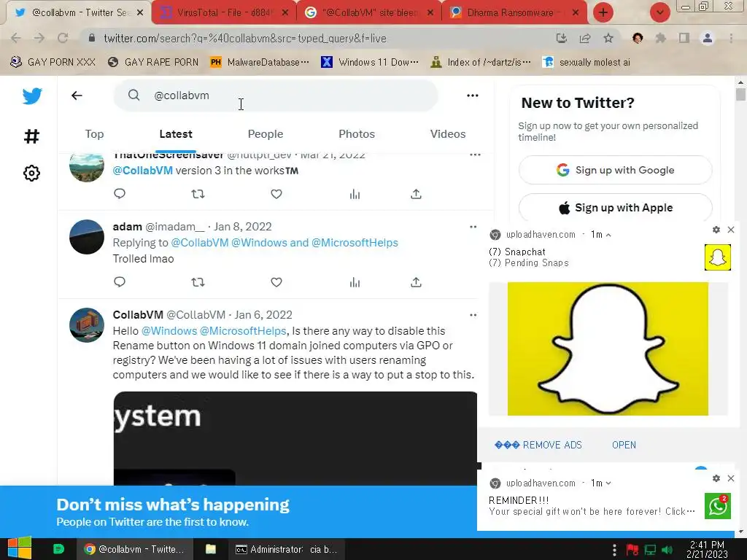Screen dimensions: 747x560
Task: Open the @Windows mention in the CollabVM tweet
Action: [169, 331]
